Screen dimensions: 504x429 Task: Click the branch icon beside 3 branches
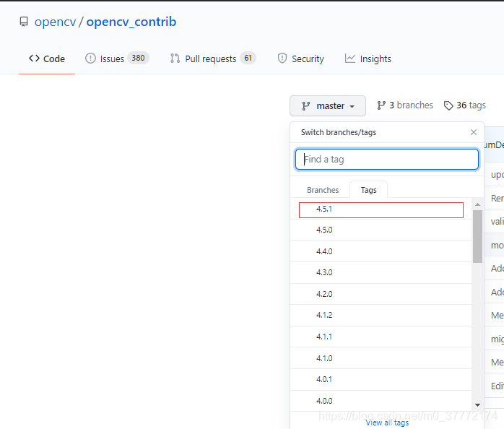tap(381, 105)
